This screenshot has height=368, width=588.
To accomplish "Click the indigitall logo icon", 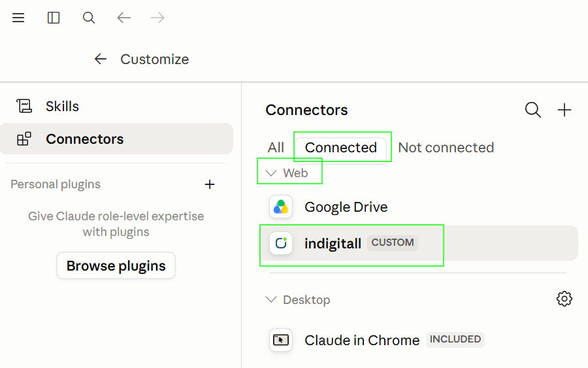I will pyautogui.click(x=281, y=243).
